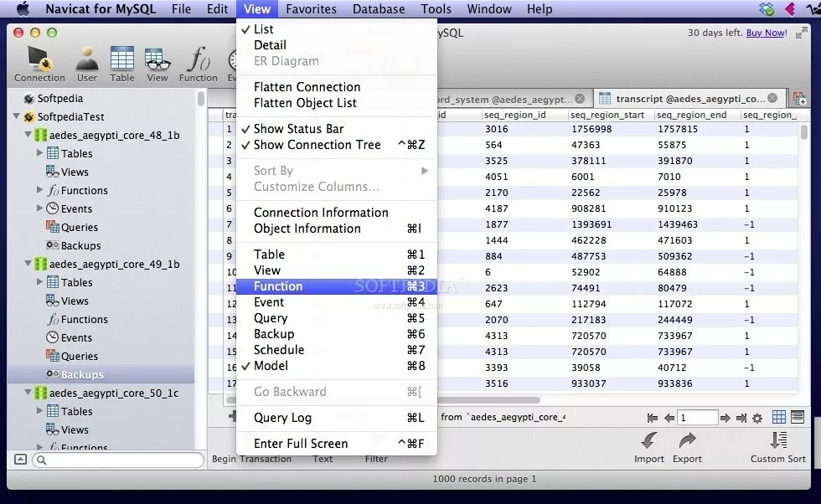Click the new tab icon beside tabs

799,99
